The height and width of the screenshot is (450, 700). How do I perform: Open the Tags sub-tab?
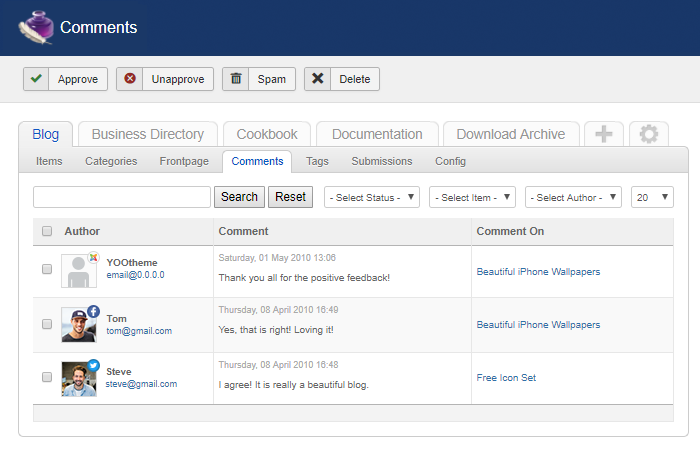317,161
